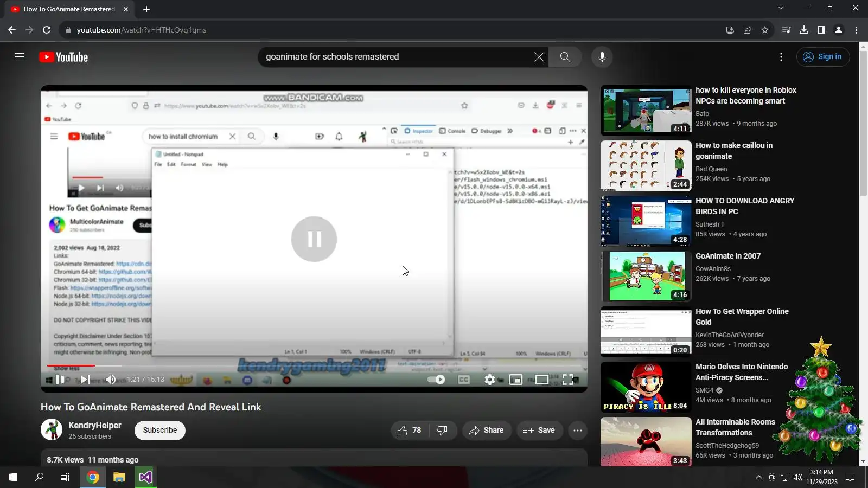Viewport: 868px width, 488px height.
Task: Dislike this video
Action: click(443, 431)
